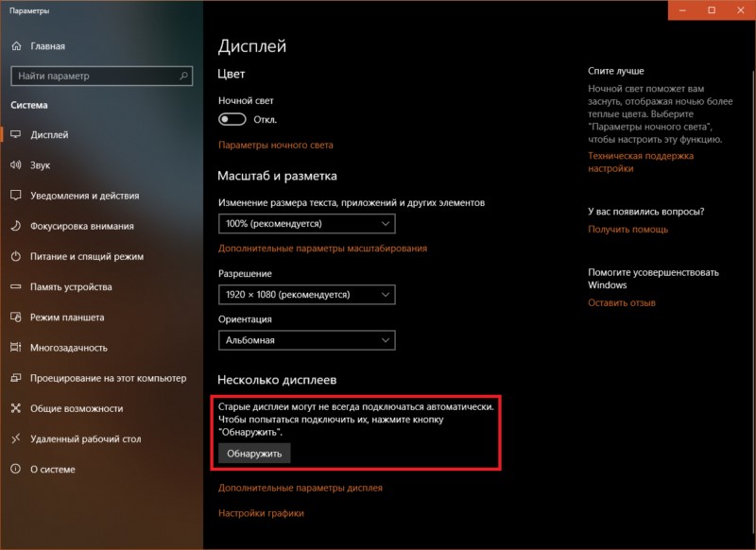756x550 pixels.
Task: Open the scaling dropdown showing 100%
Action: (x=306, y=224)
